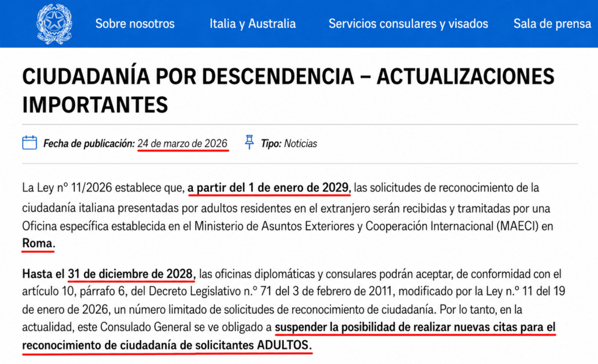Open the Italia y Australia menu
Screen dimensions: 598x364
click(x=252, y=23)
